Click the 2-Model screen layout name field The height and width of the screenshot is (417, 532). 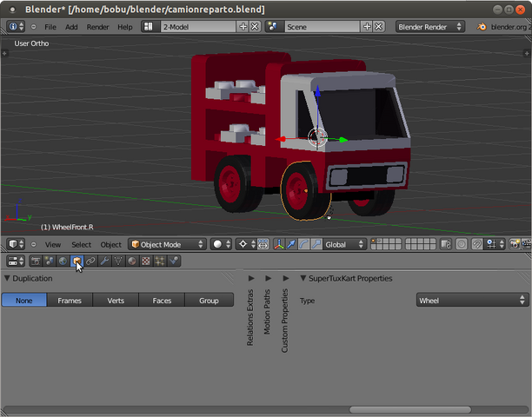198,26
